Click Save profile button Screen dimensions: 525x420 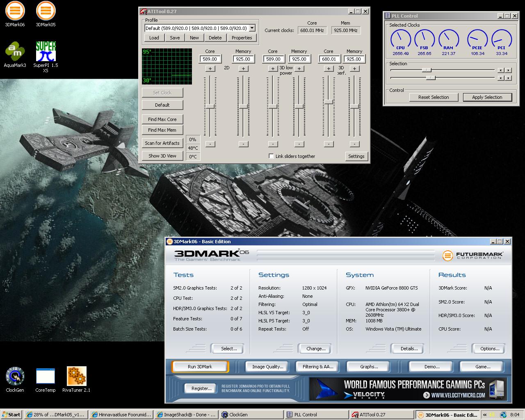175,38
